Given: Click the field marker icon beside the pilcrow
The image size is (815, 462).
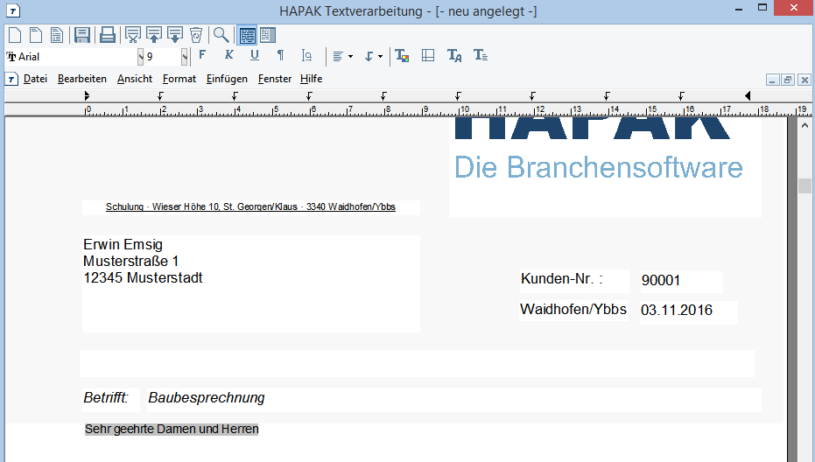Looking at the screenshot, I should click(x=307, y=55).
